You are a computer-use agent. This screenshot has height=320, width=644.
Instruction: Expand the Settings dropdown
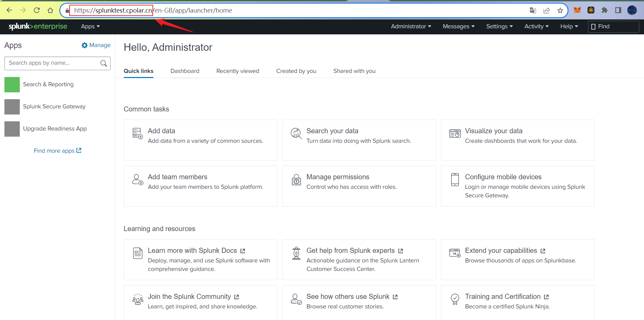(499, 27)
